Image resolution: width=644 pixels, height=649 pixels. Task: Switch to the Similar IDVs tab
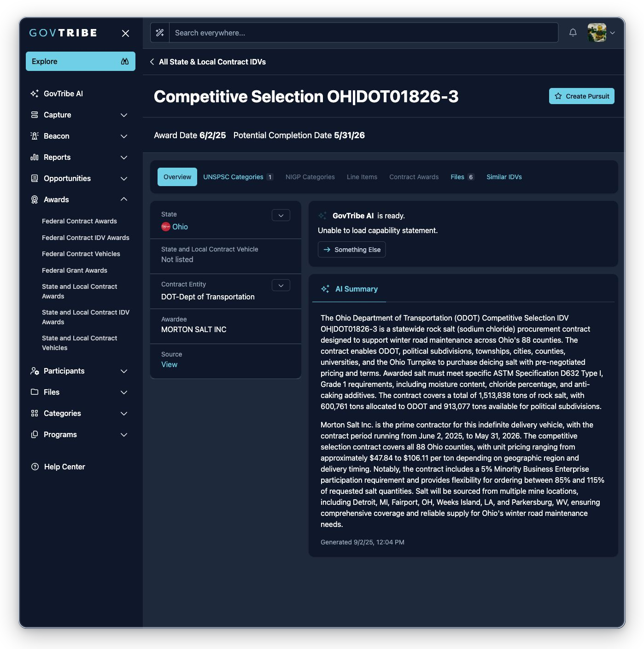[504, 177]
